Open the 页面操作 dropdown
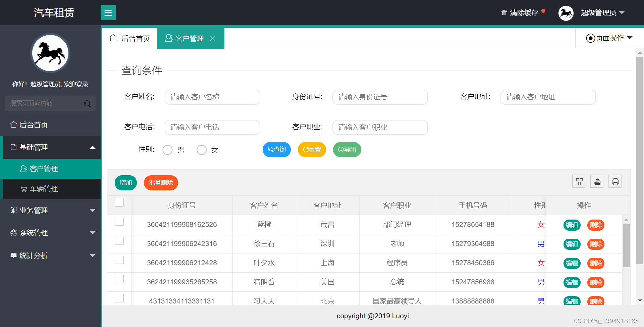Screen dimensions: 644x327 (x=609, y=38)
